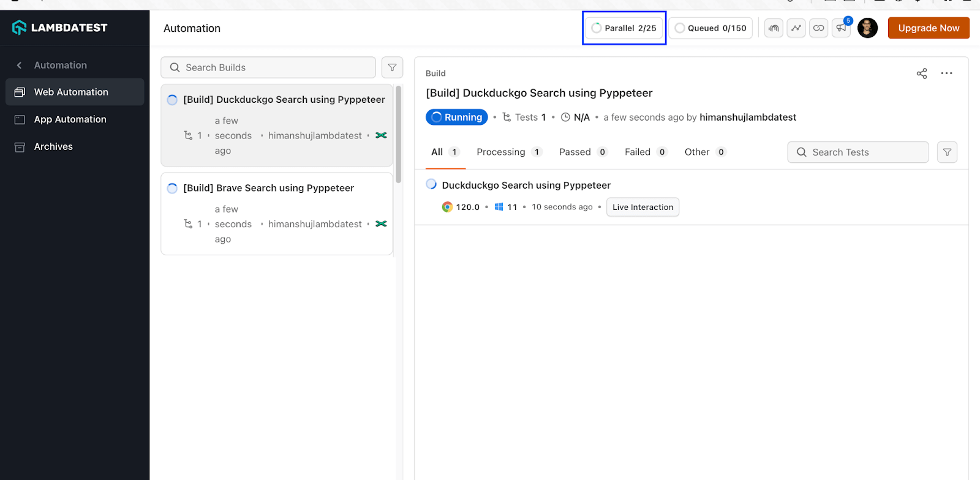Image resolution: width=980 pixels, height=480 pixels.
Task: Click the tunnel icon in header
Action: 774,28
